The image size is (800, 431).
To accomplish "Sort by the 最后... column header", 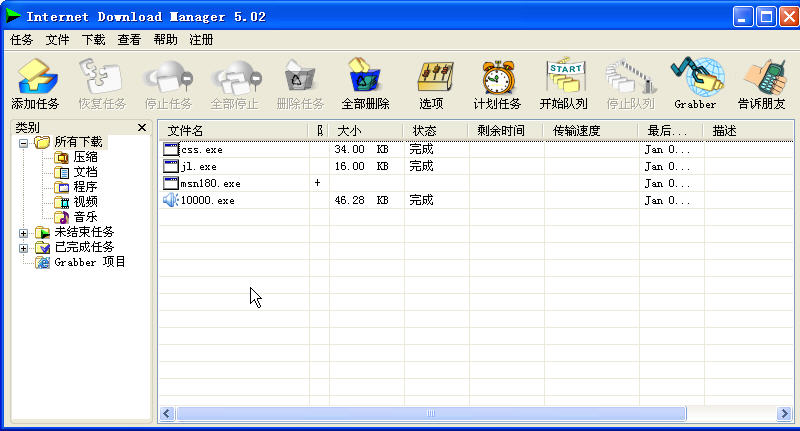I will (x=671, y=131).
